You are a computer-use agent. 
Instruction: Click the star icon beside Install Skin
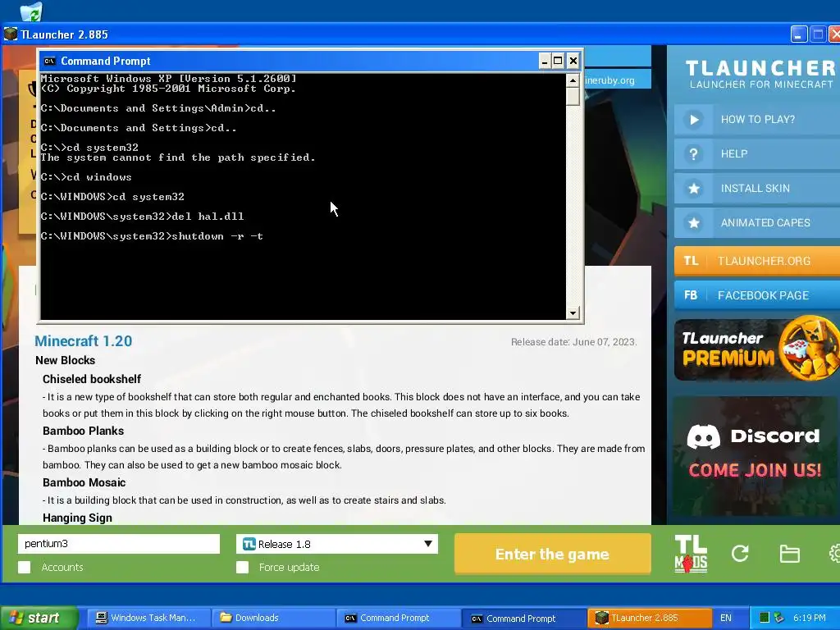694,188
